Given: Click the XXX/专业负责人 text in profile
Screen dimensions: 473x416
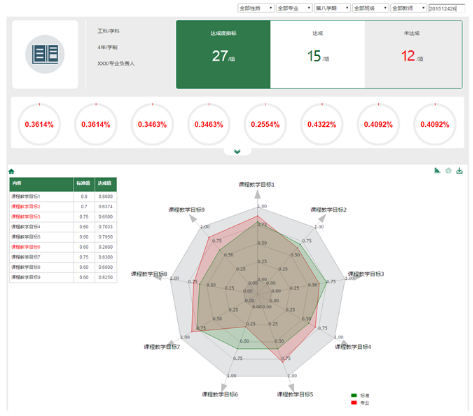Looking at the screenshot, I should point(116,63).
